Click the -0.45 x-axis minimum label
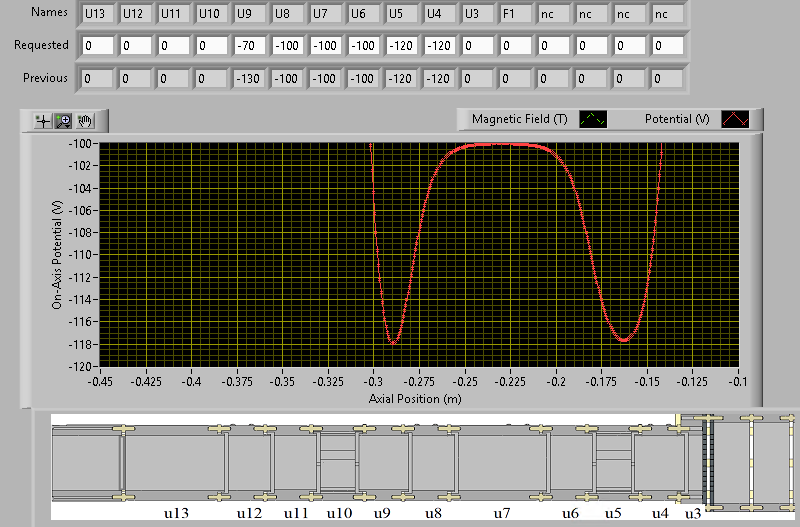 coord(99,382)
